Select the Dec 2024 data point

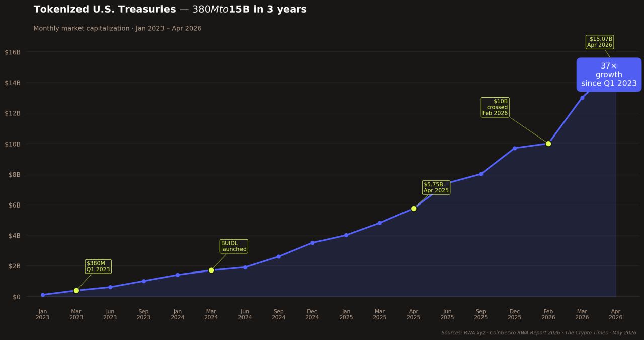(312, 243)
